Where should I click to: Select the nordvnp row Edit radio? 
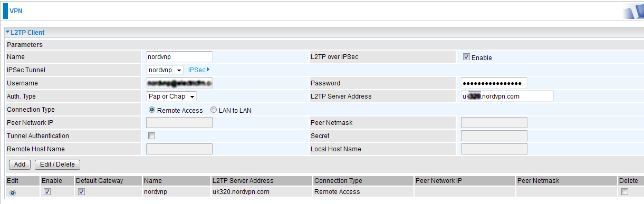(13, 192)
